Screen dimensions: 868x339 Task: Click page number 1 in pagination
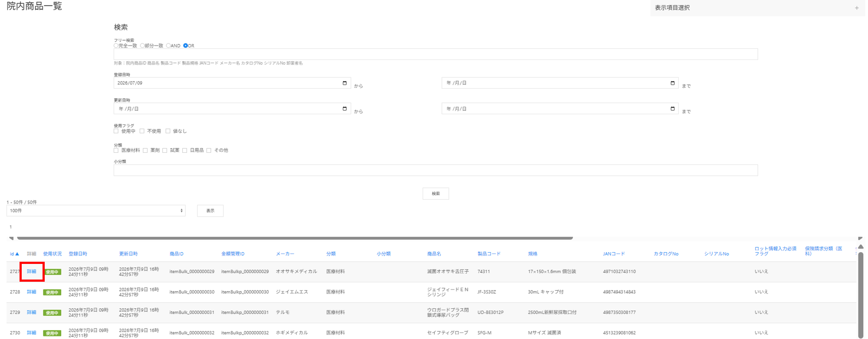point(10,227)
